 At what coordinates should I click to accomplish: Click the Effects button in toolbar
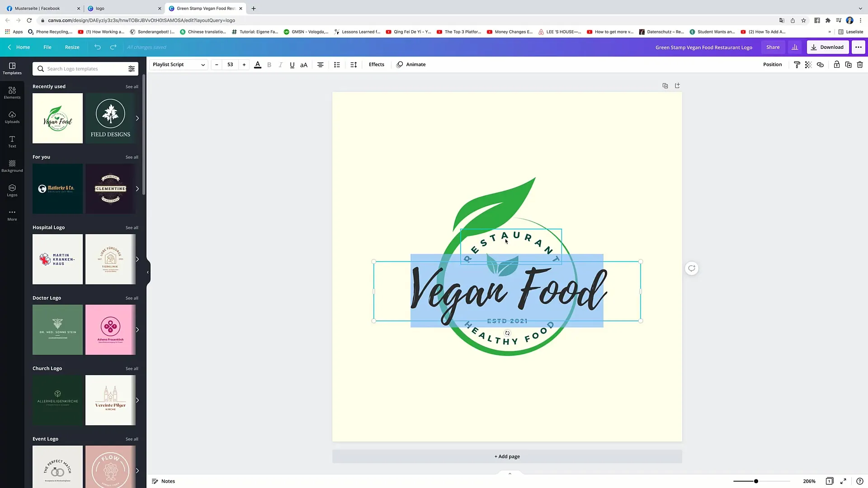click(377, 64)
